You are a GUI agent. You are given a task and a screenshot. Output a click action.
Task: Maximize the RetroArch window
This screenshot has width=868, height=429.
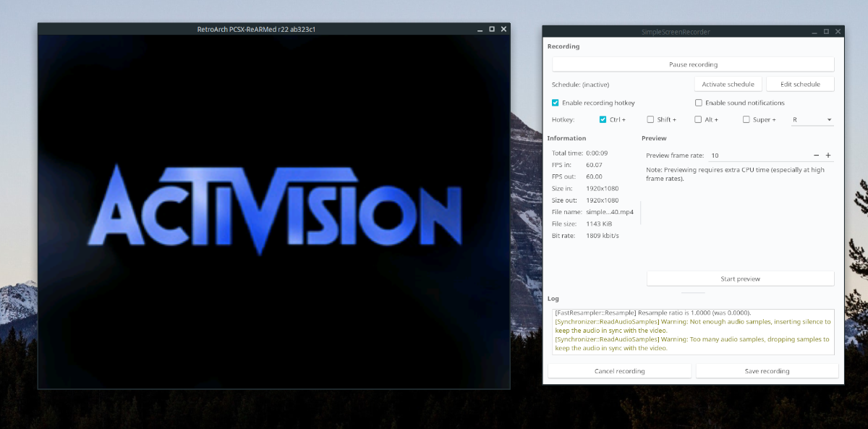492,30
